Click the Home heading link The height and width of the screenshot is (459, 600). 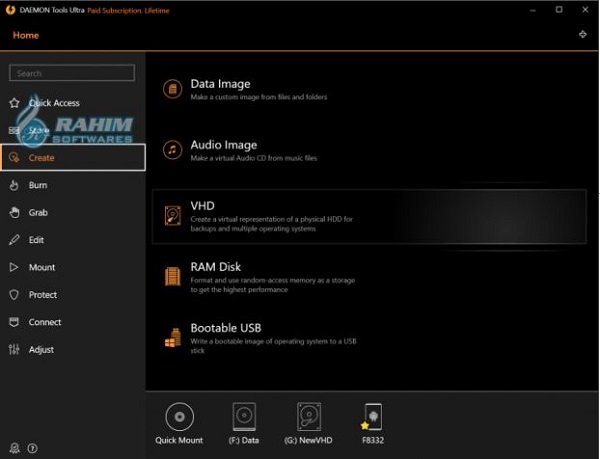tap(26, 35)
